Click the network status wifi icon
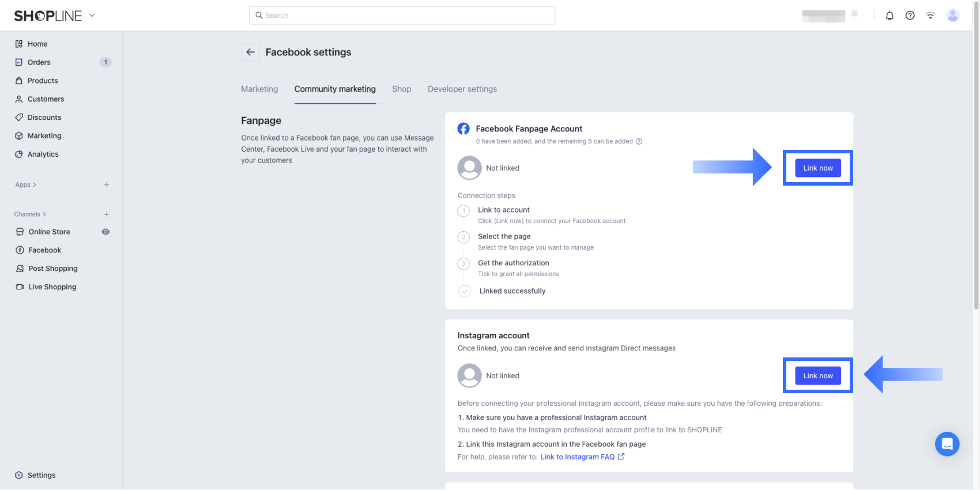The image size is (980, 490). [x=930, y=16]
